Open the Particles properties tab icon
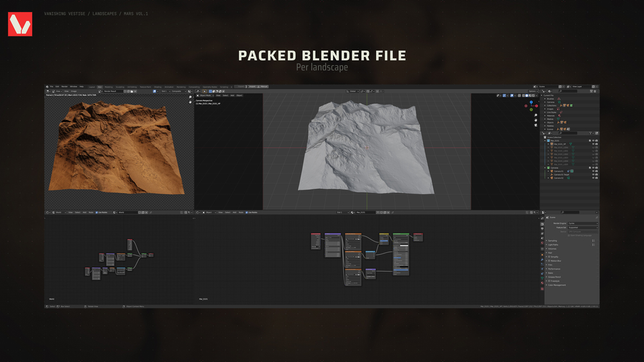Screen dimensions: 644x362 coord(542,265)
